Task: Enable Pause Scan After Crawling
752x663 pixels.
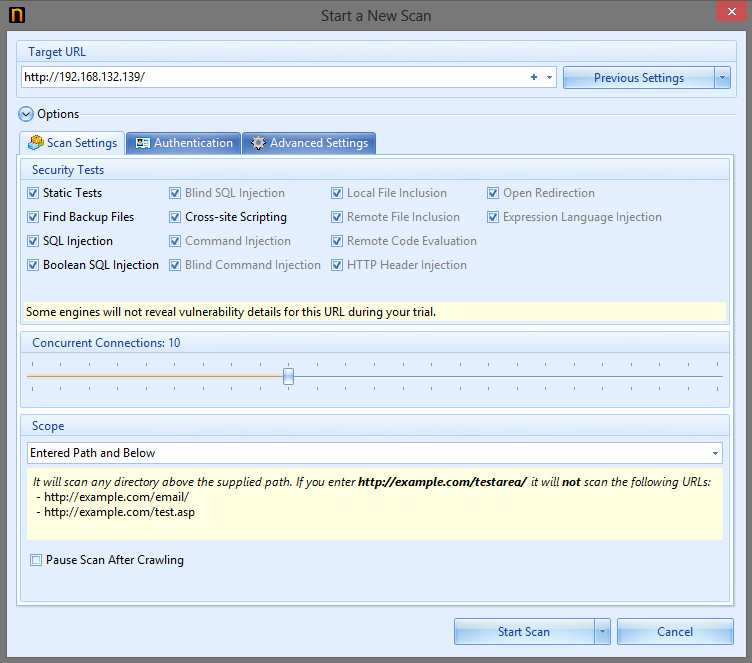Action: pos(36,560)
